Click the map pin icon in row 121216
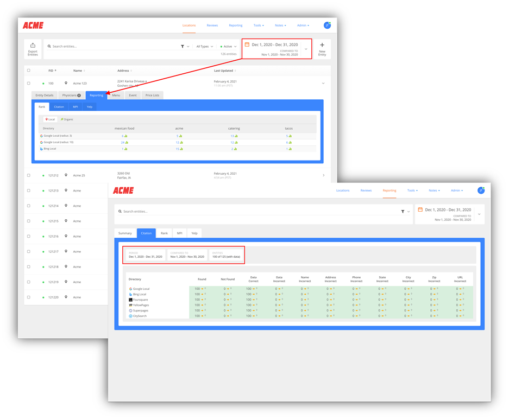509x420 pixels. coord(66,236)
